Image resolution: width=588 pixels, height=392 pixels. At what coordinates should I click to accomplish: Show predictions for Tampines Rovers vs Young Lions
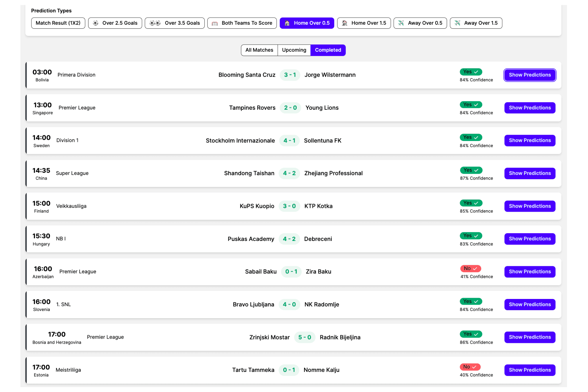(x=530, y=108)
